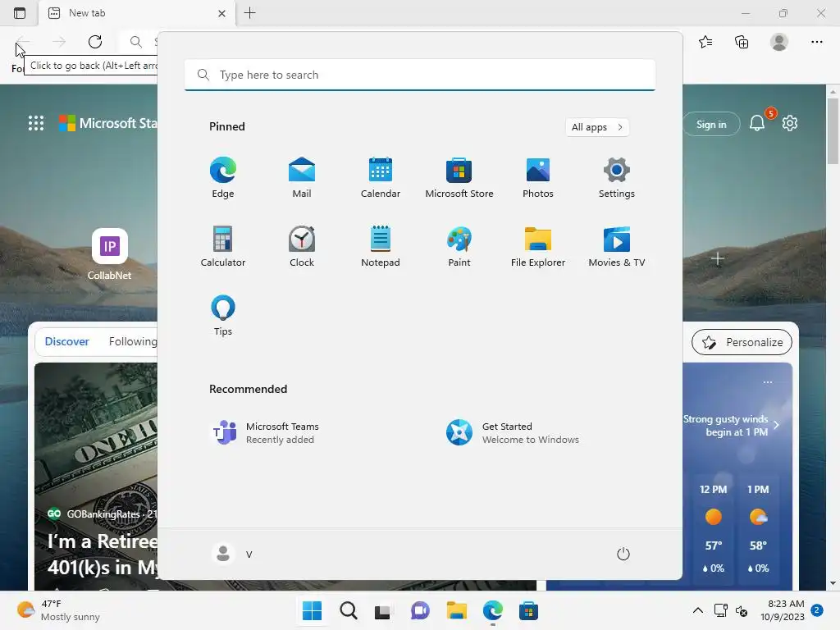
Task: Open the Clock app
Action: [x=302, y=246]
